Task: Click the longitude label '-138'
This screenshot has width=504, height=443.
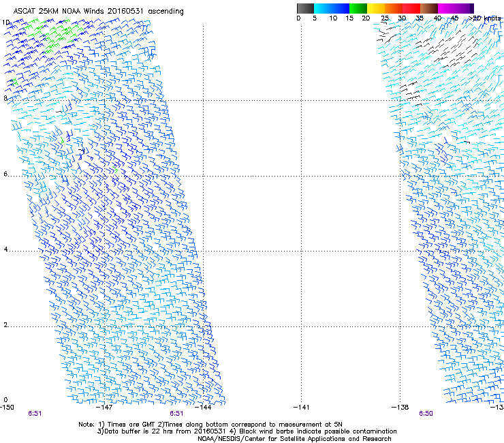Action: [400, 408]
